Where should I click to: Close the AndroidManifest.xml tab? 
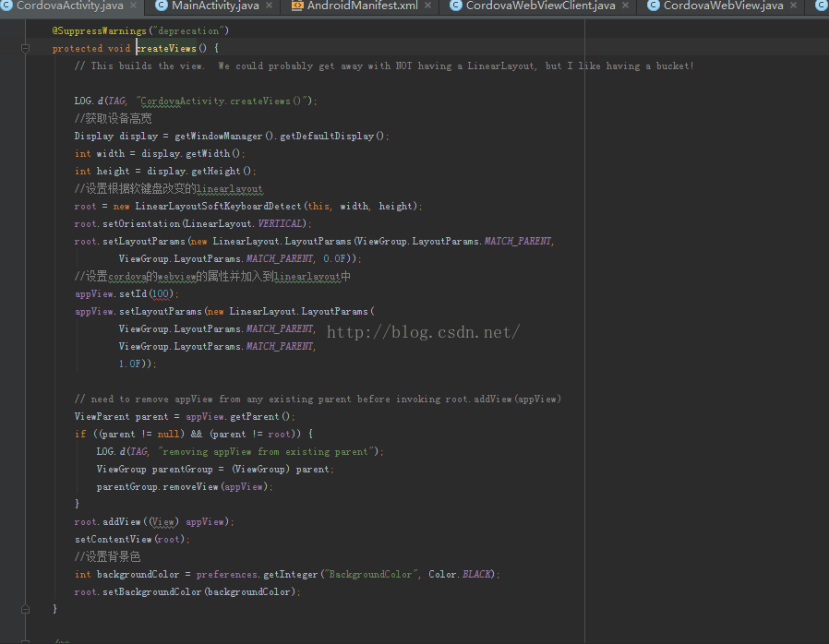[429, 6]
